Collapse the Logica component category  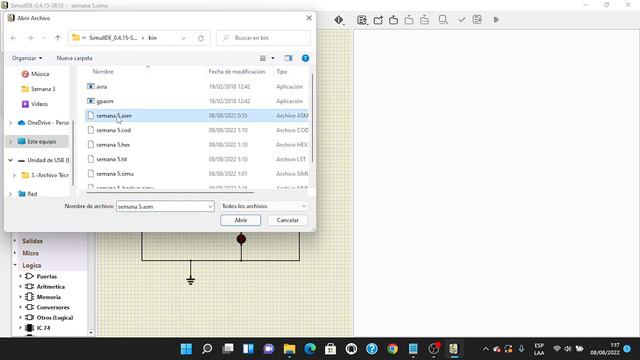15,265
